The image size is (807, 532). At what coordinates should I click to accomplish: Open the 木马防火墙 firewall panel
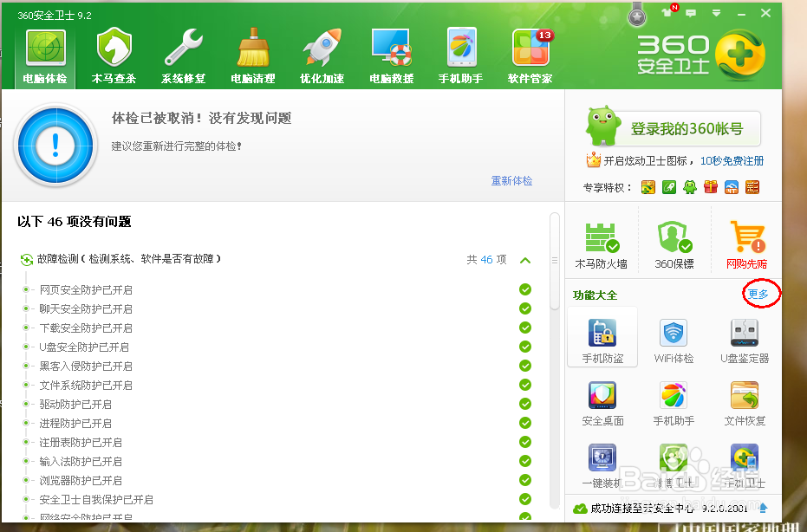[602, 241]
